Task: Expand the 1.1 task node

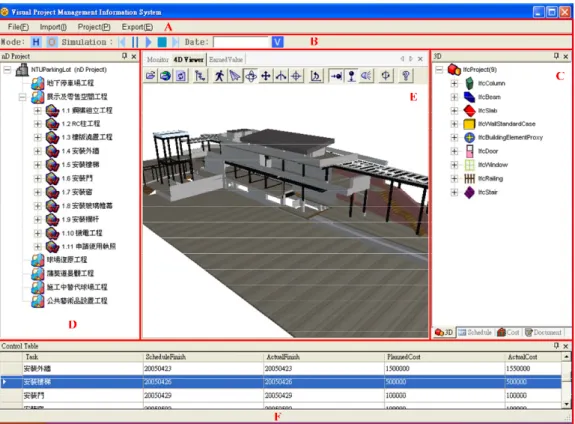Action: pyautogui.click(x=37, y=110)
